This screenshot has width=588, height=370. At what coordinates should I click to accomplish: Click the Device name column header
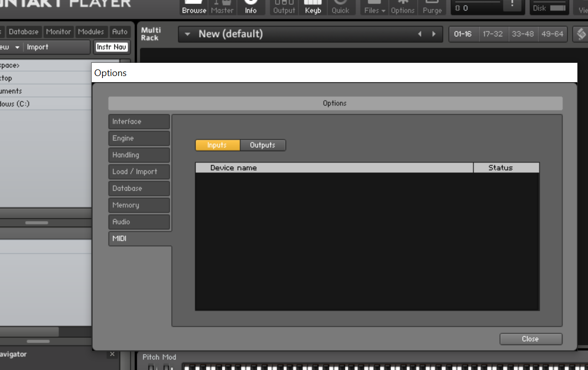(x=334, y=168)
